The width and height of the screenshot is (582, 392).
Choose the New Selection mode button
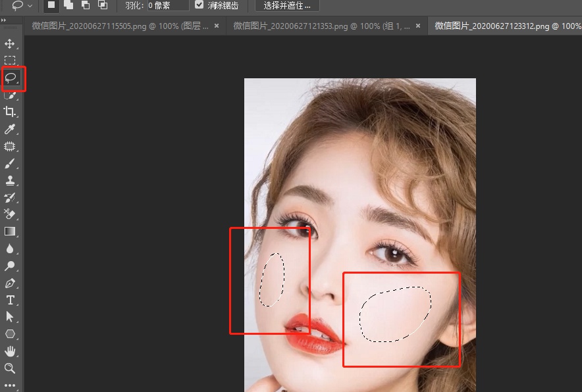pos(51,5)
